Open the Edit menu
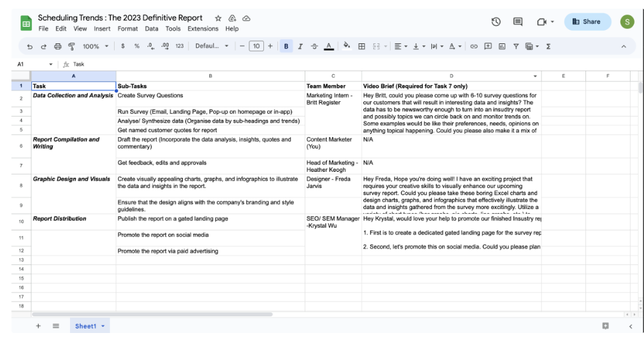 (x=61, y=29)
